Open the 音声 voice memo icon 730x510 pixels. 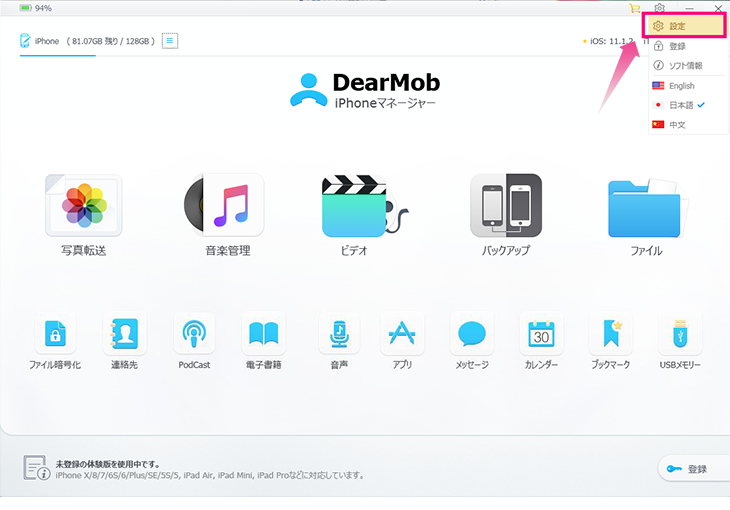pyautogui.click(x=339, y=333)
